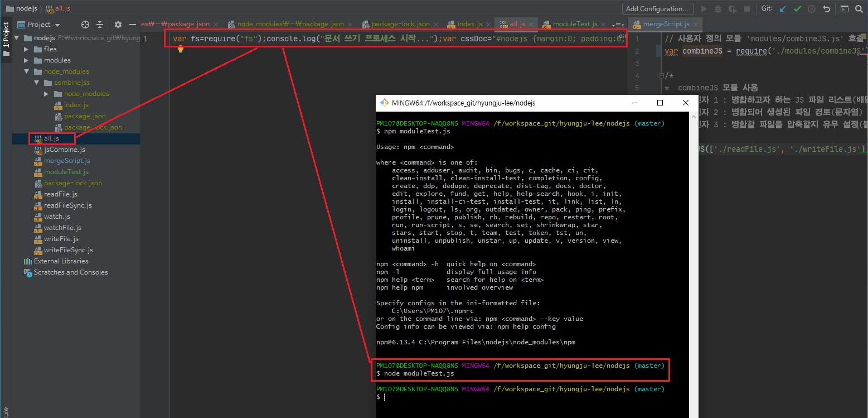Click the Git Rollback undo arrow icon

click(x=826, y=9)
